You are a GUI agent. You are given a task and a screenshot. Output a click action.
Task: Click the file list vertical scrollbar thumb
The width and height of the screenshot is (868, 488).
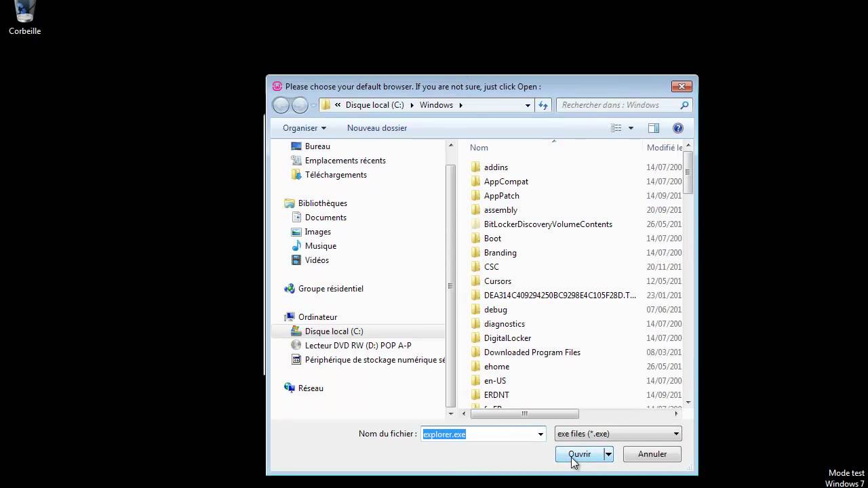(688, 171)
